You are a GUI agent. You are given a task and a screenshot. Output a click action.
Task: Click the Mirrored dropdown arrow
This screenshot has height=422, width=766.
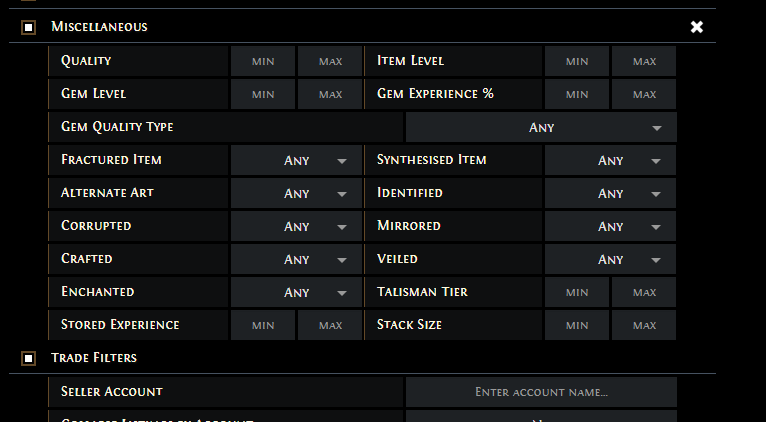pyautogui.click(x=656, y=227)
